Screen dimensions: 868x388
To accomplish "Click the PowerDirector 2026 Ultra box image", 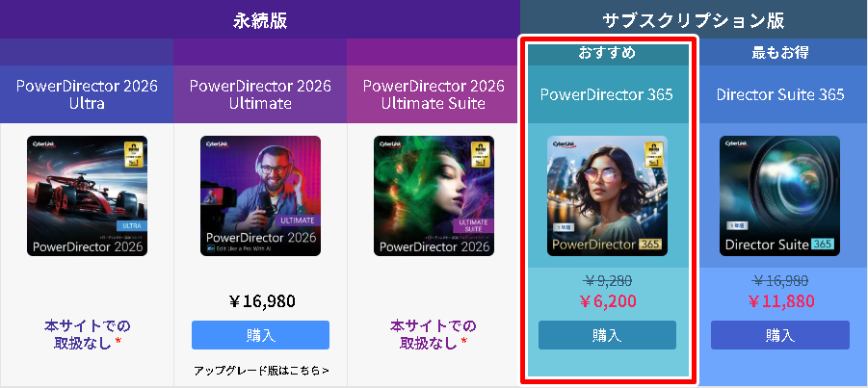I will pyautogui.click(x=87, y=196).
